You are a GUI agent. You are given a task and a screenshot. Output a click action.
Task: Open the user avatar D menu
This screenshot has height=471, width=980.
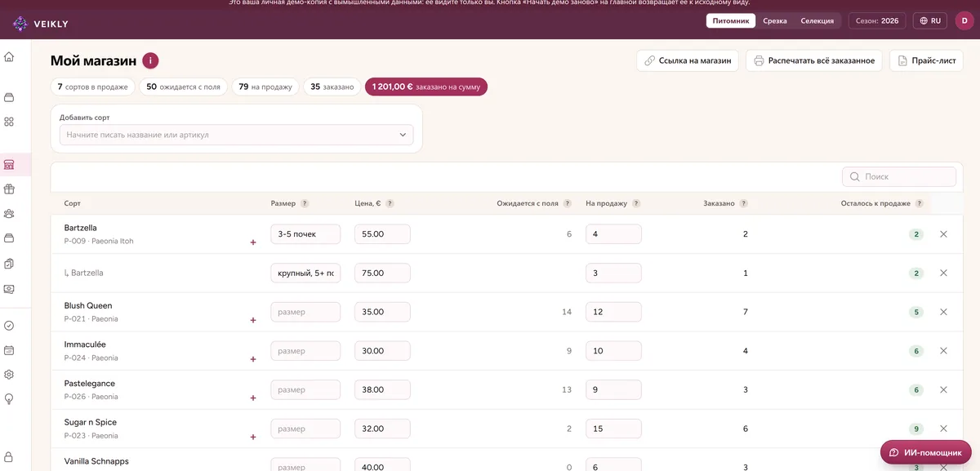(x=964, y=20)
